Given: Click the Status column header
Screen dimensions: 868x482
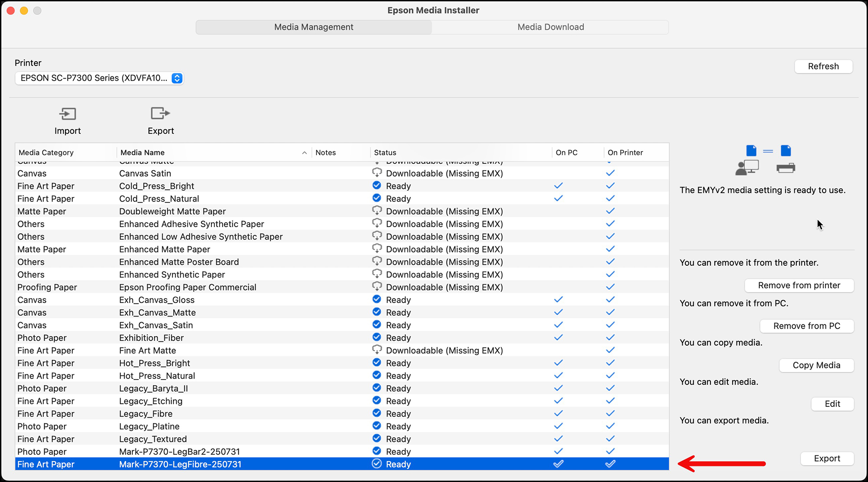Looking at the screenshot, I should (461, 152).
